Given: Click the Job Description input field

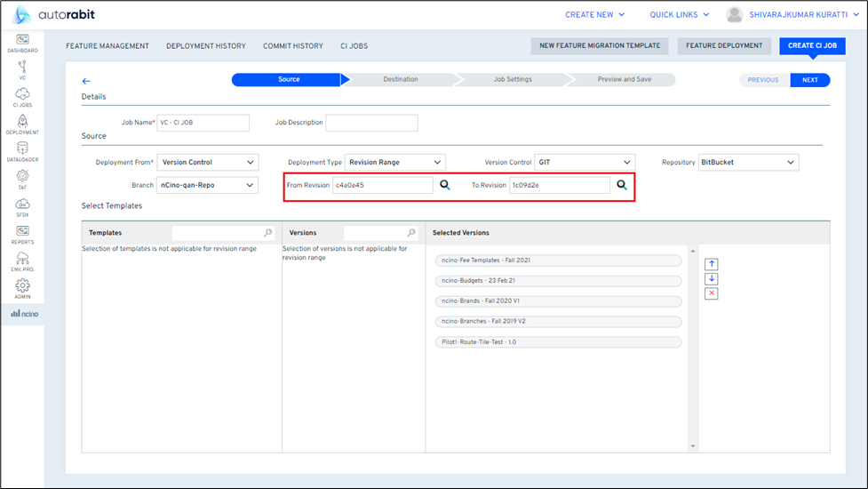Looking at the screenshot, I should [x=371, y=123].
